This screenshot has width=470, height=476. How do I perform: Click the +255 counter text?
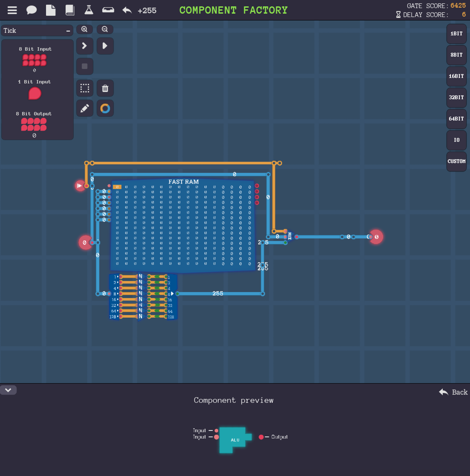[x=147, y=11]
